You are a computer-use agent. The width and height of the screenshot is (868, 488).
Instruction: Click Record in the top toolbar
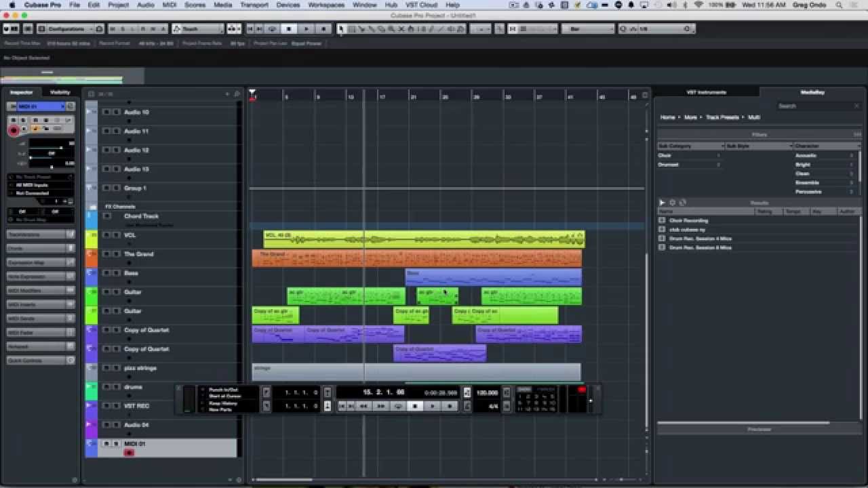point(323,29)
